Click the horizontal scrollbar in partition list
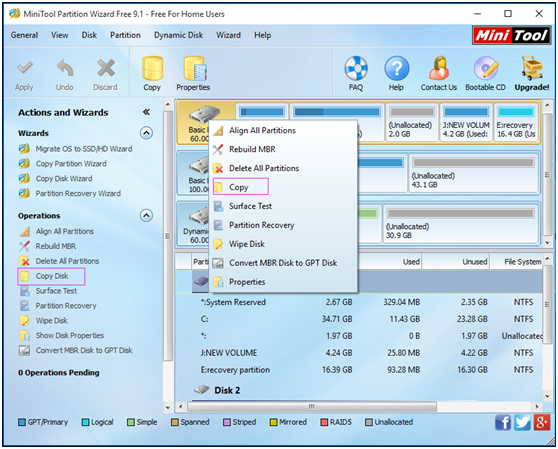This screenshot has height=449, width=558. (312, 406)
